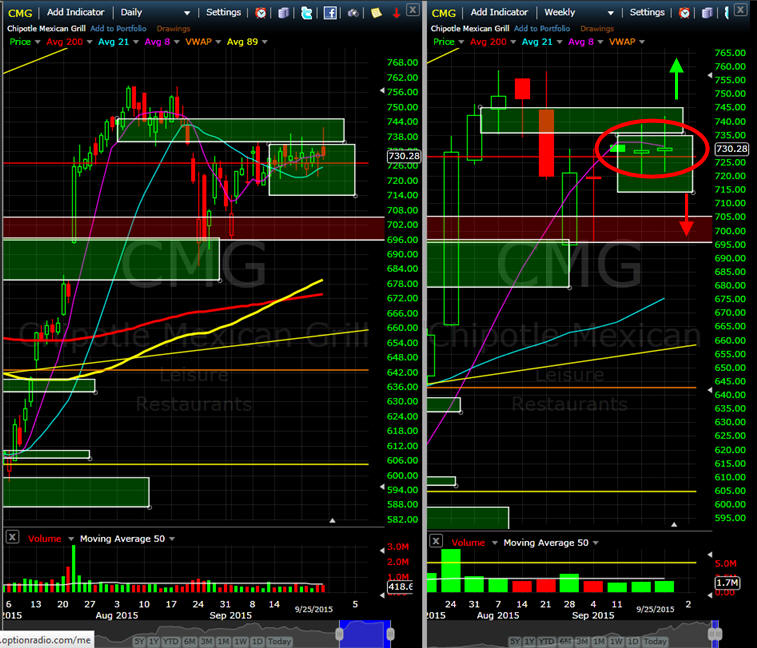757x648 pixels.
Task: Click Add to Portfolio link in Daily chart
Action: [x=118, y=28]
